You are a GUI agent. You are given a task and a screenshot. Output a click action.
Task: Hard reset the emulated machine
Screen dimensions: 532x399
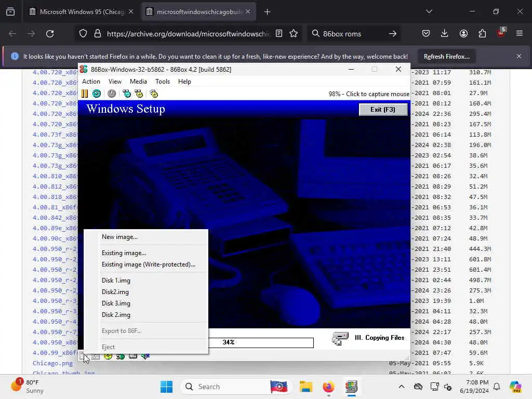(96, 94)
